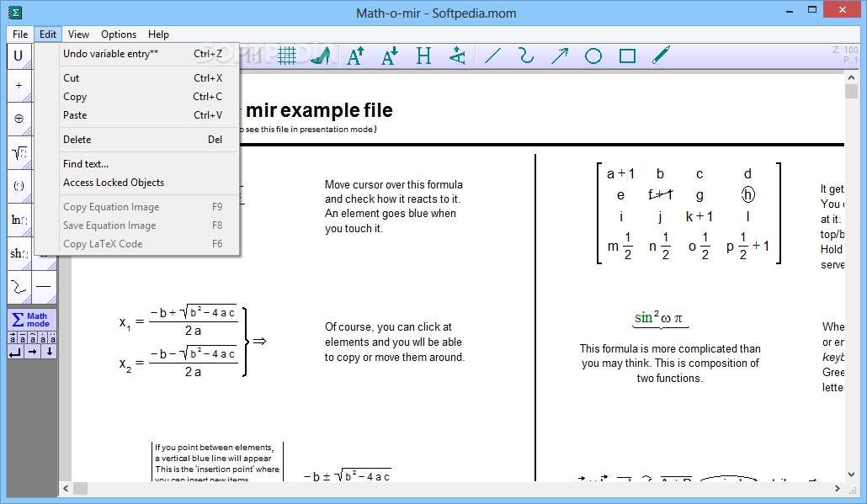Click the circled-plus operator toolbox button
The image size is (867, 504).
click(x=19, y=119)
